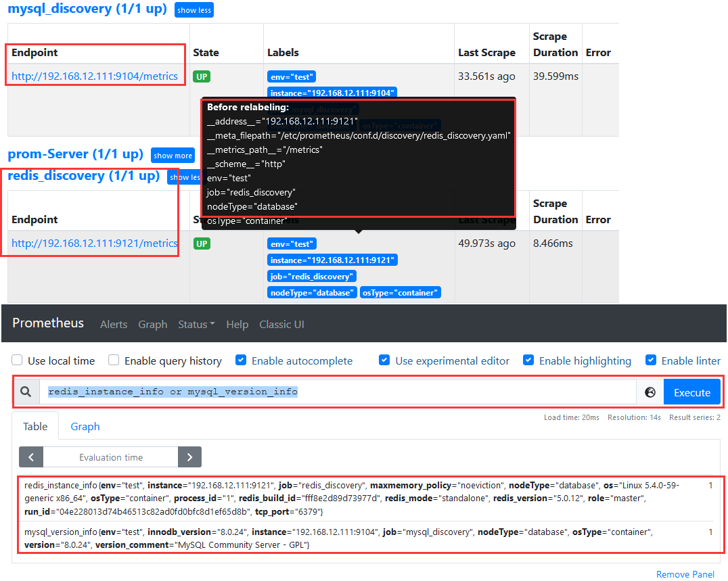Click Error column header in redis table
728x581 pixels.
point(598,220)
